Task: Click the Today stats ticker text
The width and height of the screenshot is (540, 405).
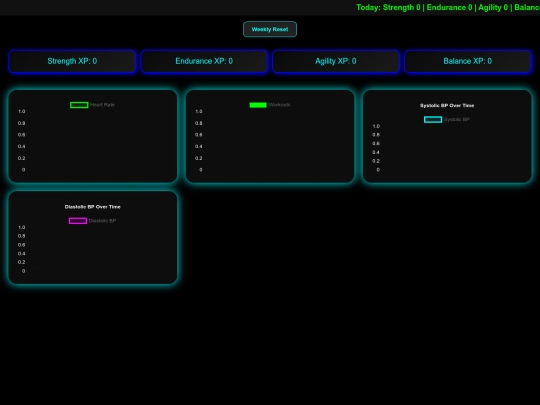Action: coord(448,8)
